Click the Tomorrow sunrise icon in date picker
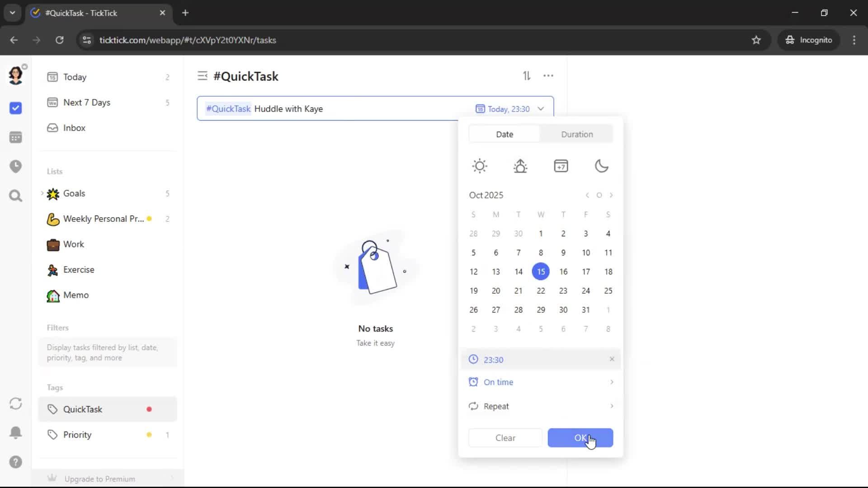Screen dimensions: 868x488 (x=520, y=166)
